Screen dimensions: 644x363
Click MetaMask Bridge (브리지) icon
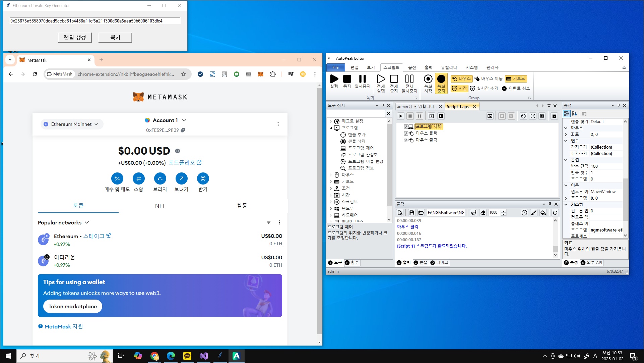(x=160, y=178)
